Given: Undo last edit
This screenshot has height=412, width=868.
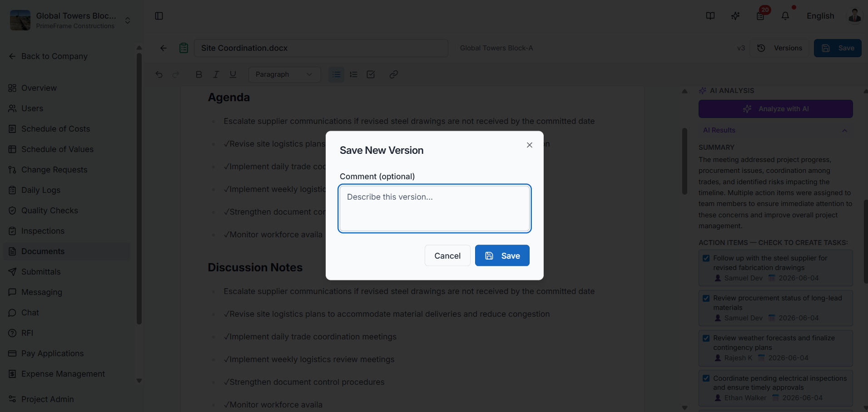Looking at the screenshot, I should pos(159,74).
